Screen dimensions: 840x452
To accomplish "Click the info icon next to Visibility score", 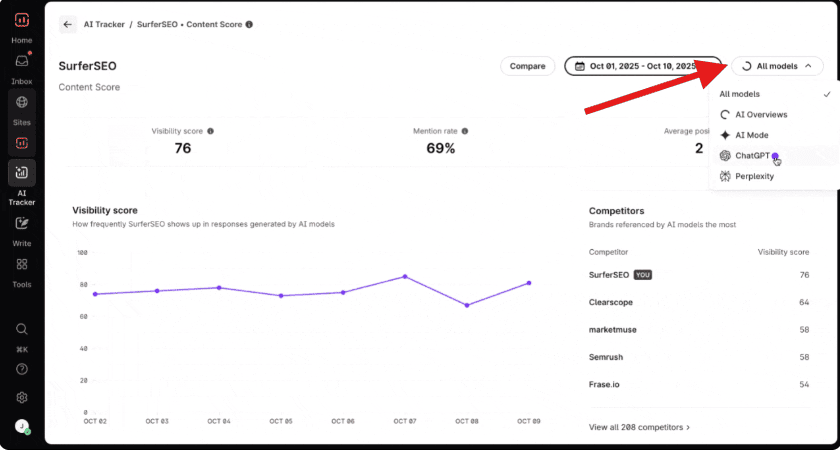I will tap(211, 131).
